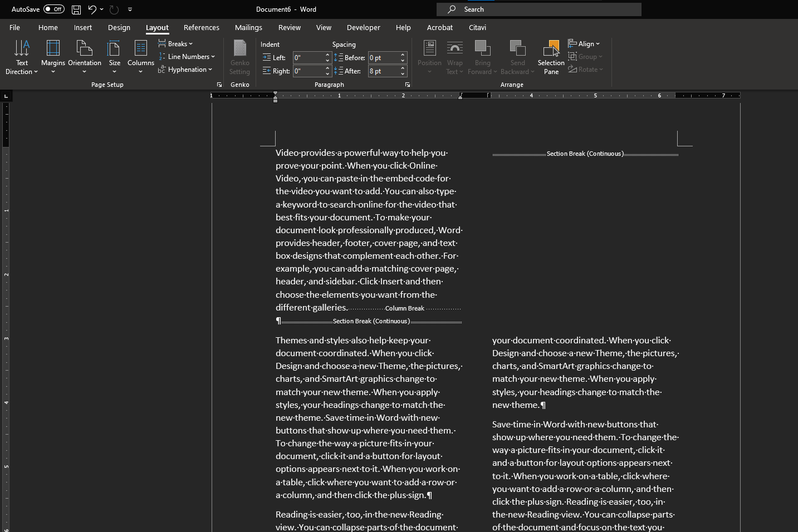
Task: Open the Design tab
Action: tap(119, 27)
